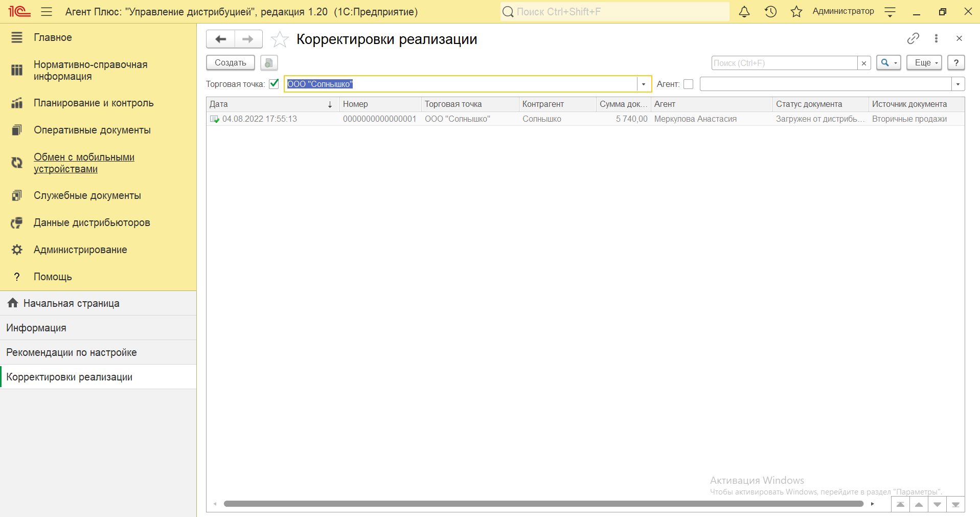
Task: Open the Еще menu
Action: (924, 63)
